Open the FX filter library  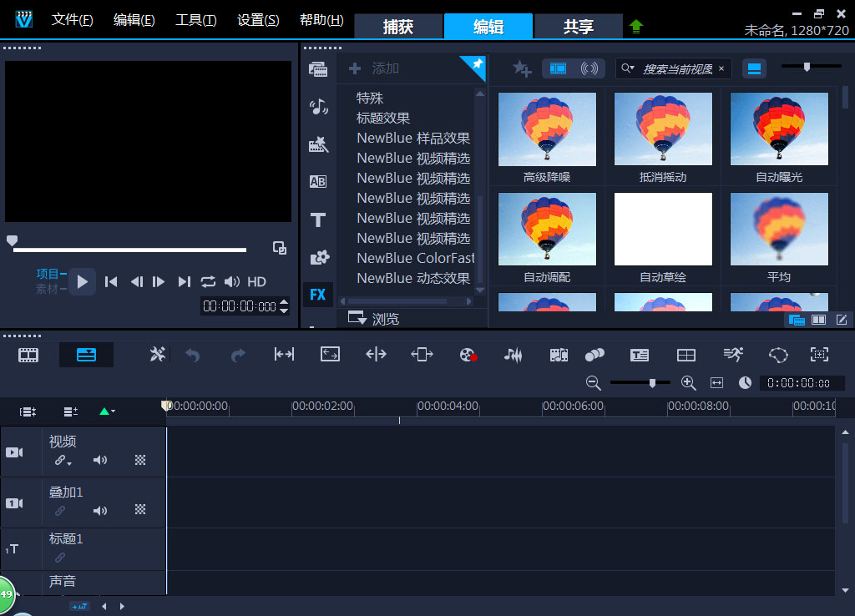pos(317,295)
